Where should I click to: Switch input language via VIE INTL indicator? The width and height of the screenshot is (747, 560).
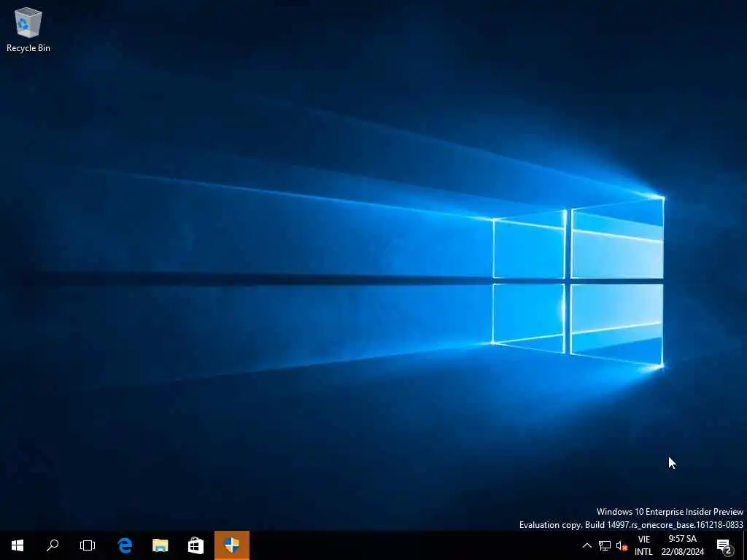[643, 545]
